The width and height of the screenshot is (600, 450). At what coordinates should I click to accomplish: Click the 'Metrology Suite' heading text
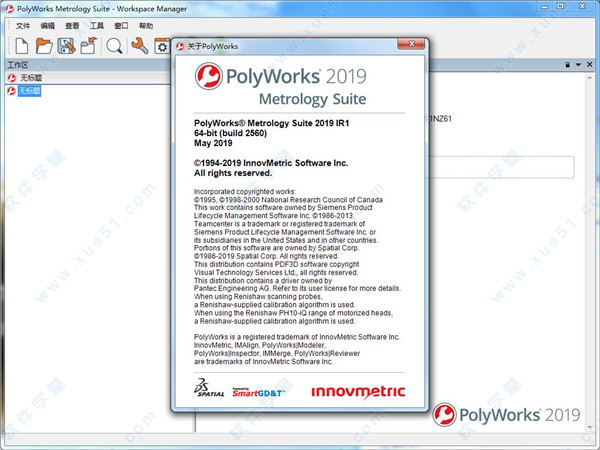pos(313,99)
